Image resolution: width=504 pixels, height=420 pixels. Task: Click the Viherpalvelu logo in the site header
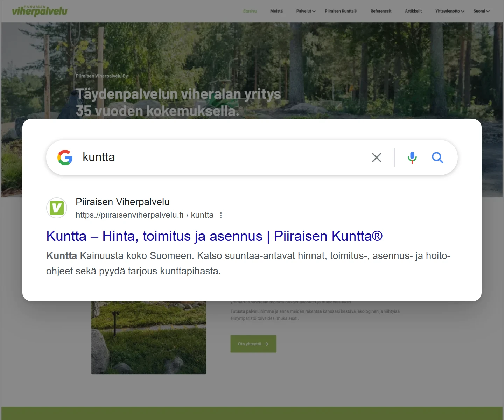pyautogui.click(x=40, y=11)
